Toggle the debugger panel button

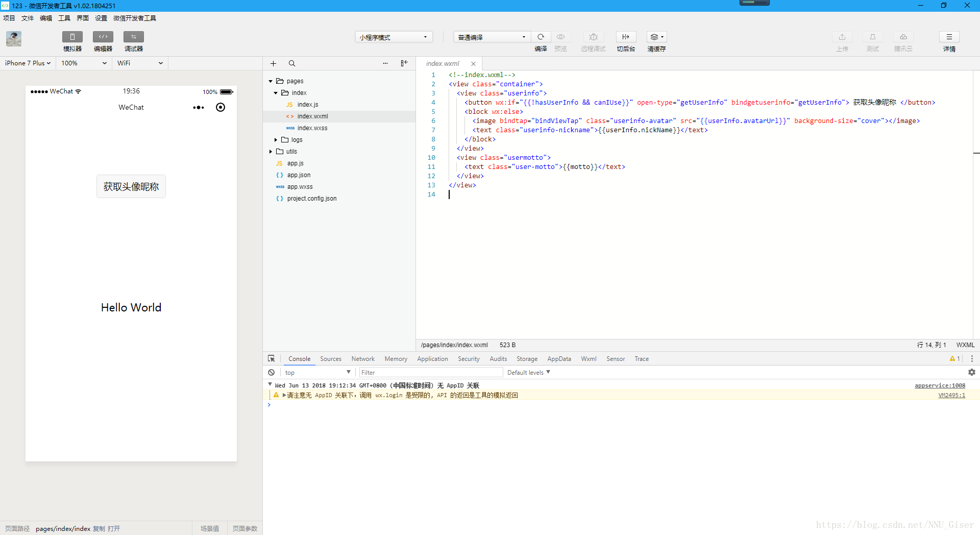(x=133, y=37)
